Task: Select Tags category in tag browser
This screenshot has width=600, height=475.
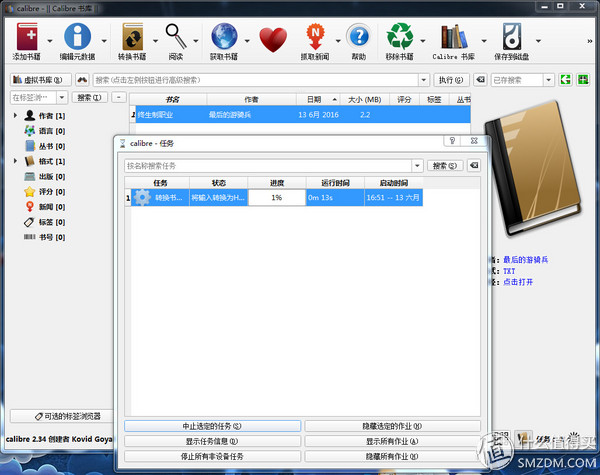Action: click(44, 222)
